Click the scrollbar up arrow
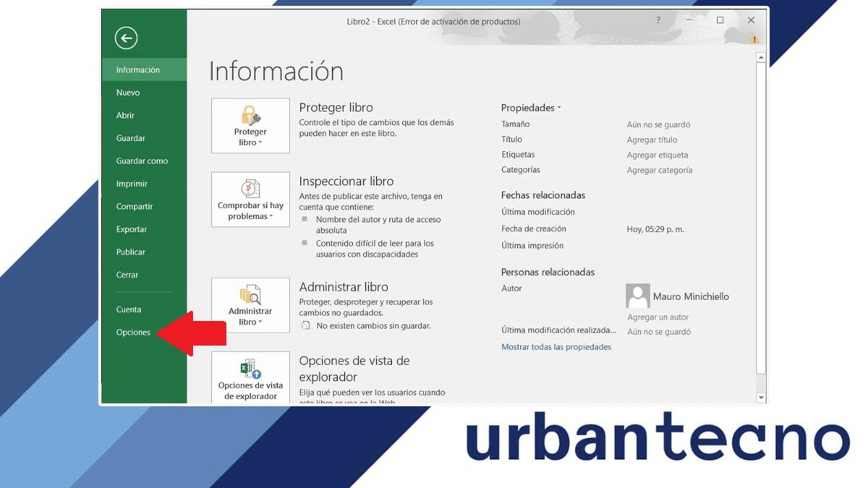Image resolution: width=868 pixels, height=488 pixels. (761, 57)
